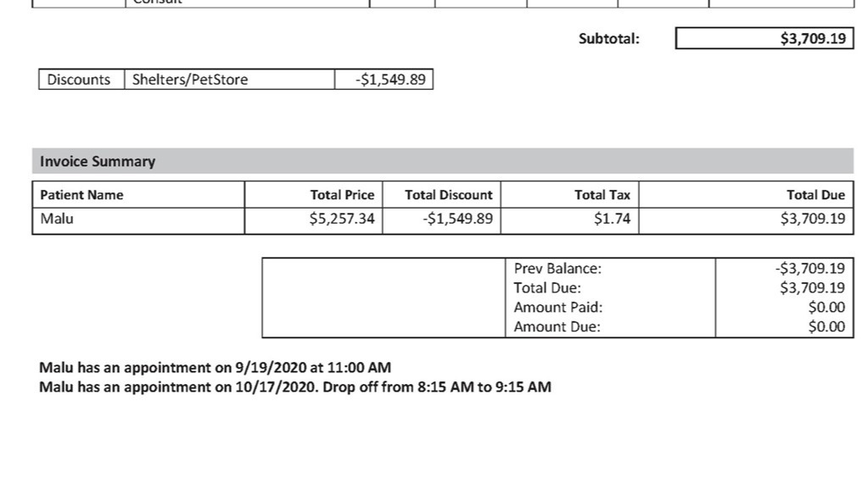Click the $1.74 total tax value
The image size is (868, 490).
pyautogui.click(x=612, y=219)
